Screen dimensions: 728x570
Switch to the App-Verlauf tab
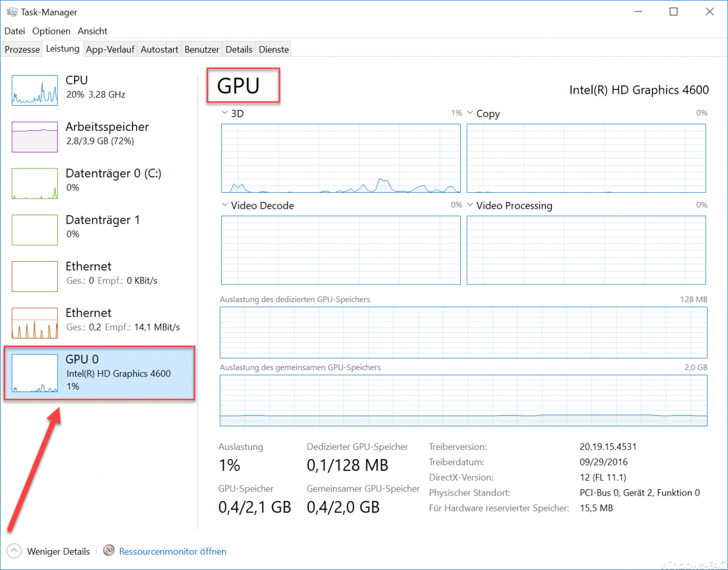point(110,49)
